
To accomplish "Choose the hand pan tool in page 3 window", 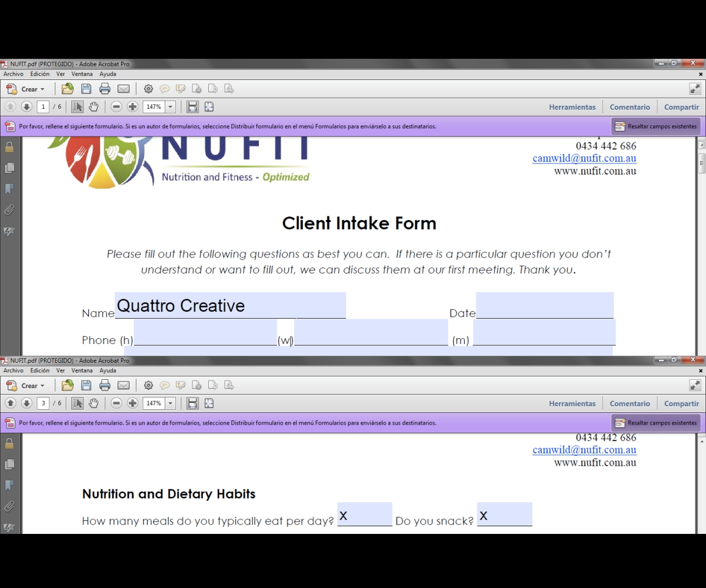I will click(x=94, y=403).
